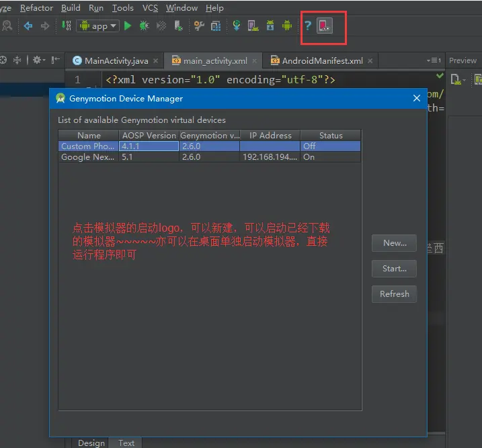Show hidden tabs list dropdown

434,60
